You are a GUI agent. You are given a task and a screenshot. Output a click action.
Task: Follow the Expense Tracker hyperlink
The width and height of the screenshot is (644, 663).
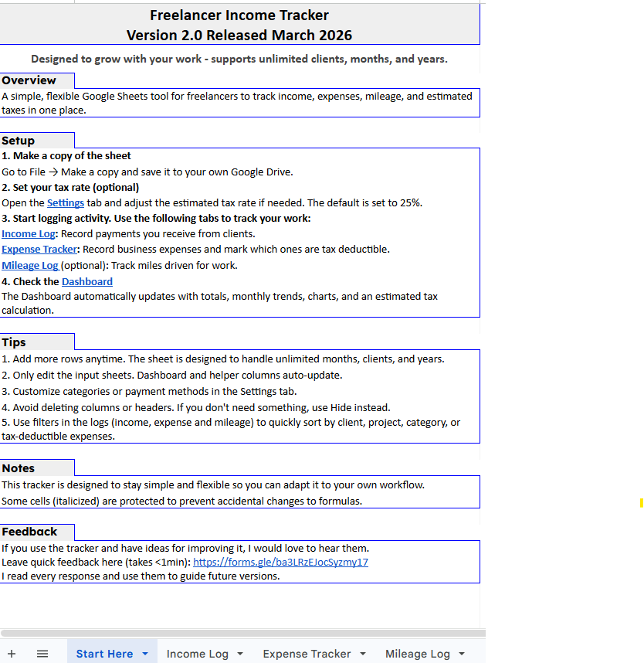[x=39, y=250]
